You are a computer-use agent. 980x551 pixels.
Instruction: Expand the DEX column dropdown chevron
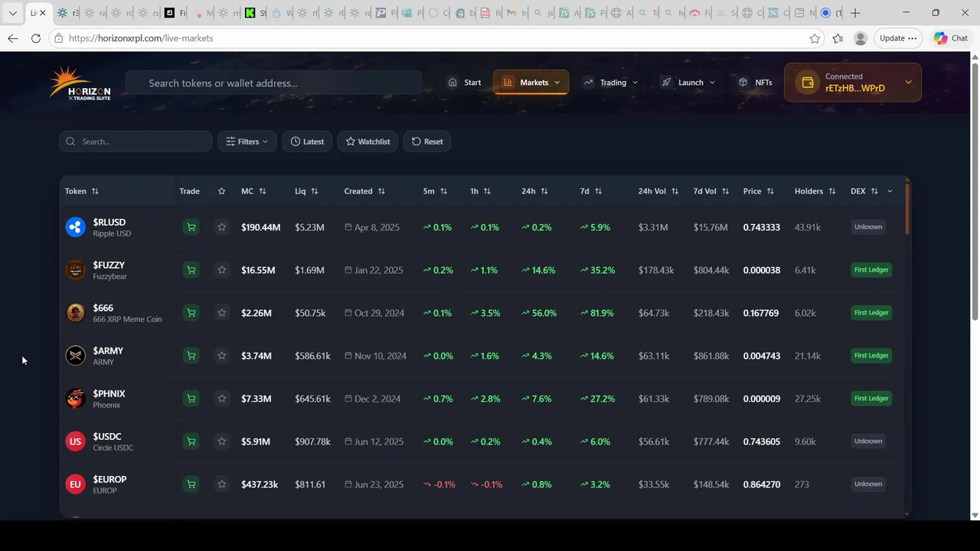click(890, 191)
